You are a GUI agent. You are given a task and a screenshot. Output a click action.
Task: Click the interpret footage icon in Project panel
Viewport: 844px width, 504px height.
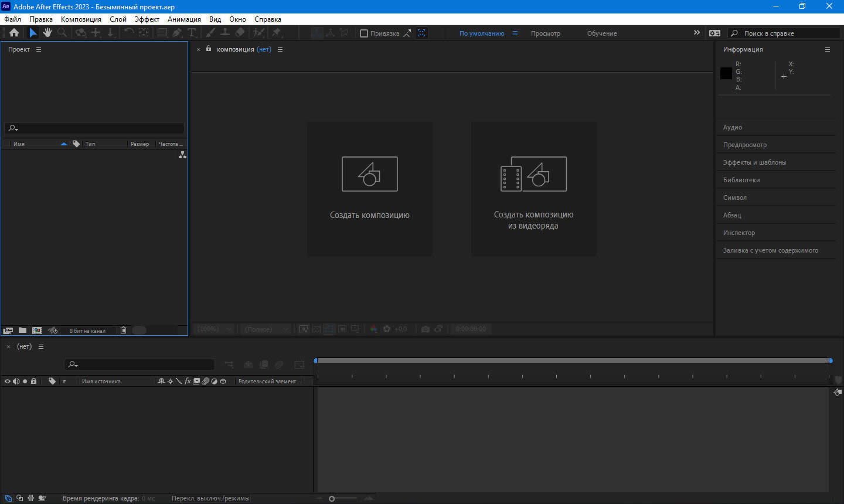(8, 331)
